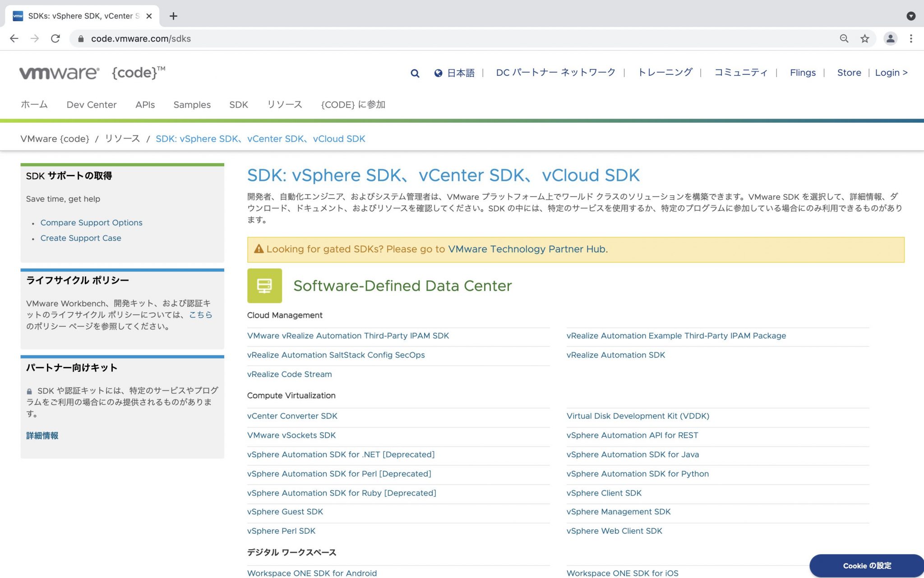Go back using the browser arrow
The width and height of the screenshot is (924, 578).
pos(14,39)
